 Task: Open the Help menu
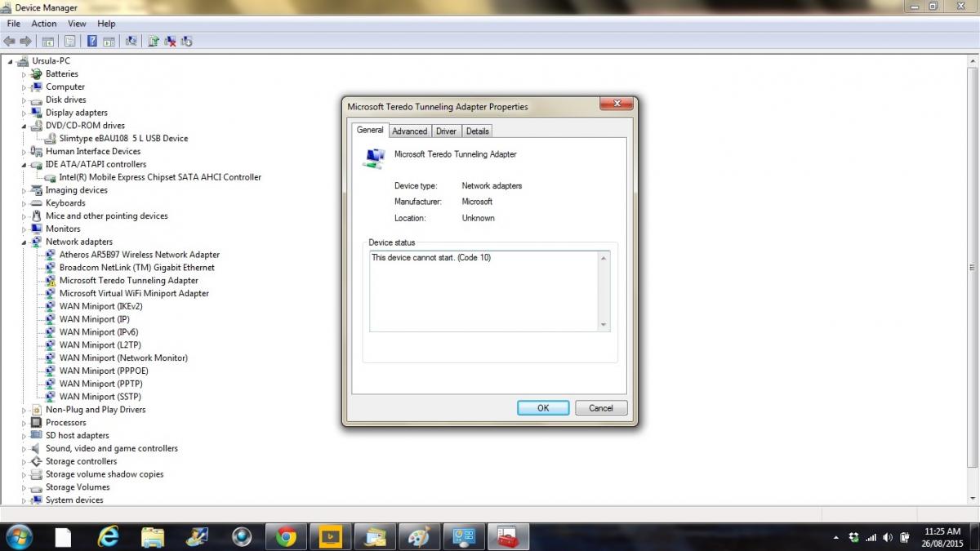coord(106,24)
